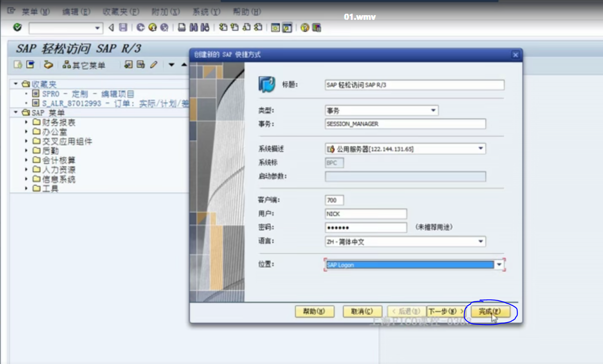
Task: Open the 类型 dropdown showing 事务
Action: point(433,110)
